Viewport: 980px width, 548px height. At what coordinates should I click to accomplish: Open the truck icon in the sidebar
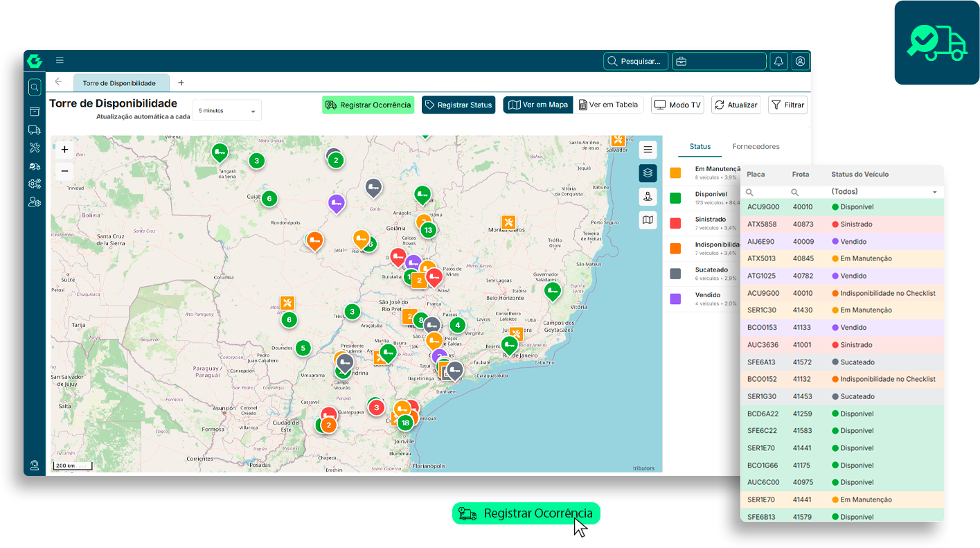click(35, 130)
